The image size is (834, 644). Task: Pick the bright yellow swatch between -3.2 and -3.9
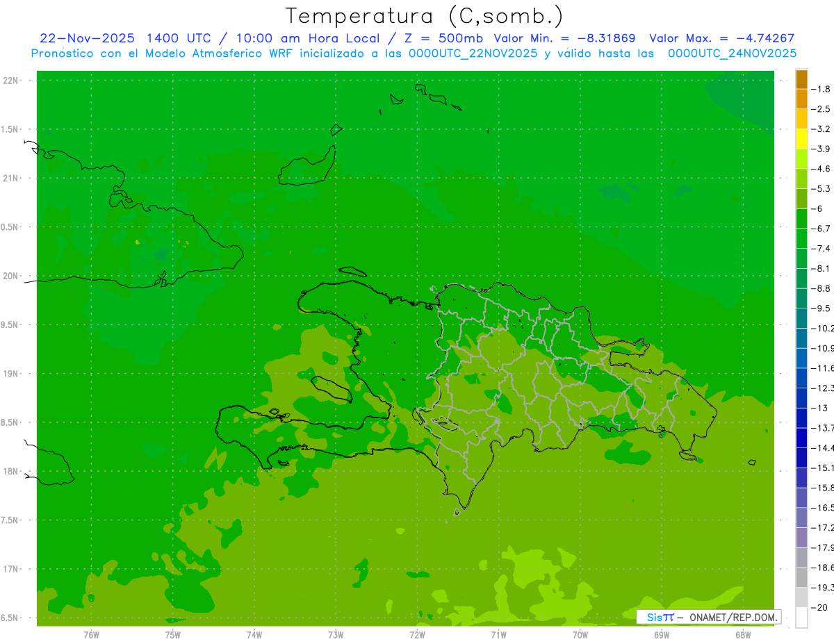coord(801,139)
